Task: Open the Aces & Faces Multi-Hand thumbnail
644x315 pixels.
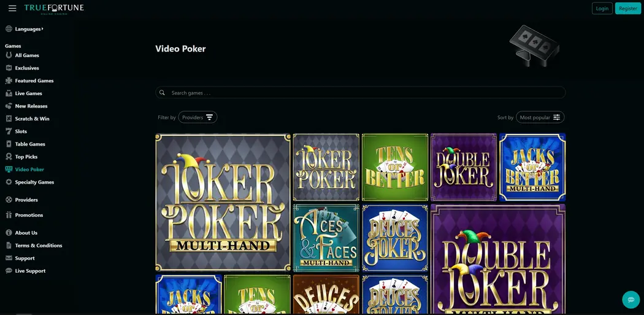Action: 326,238
